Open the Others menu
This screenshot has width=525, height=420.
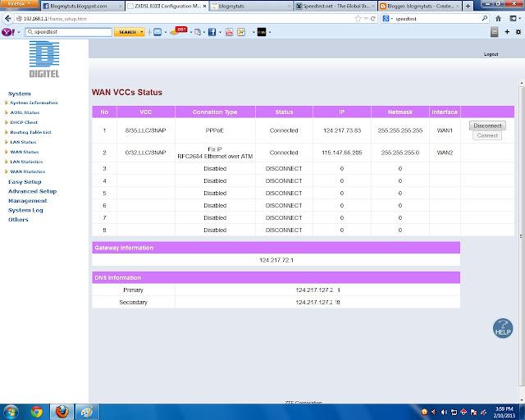(x=18, y=219)
